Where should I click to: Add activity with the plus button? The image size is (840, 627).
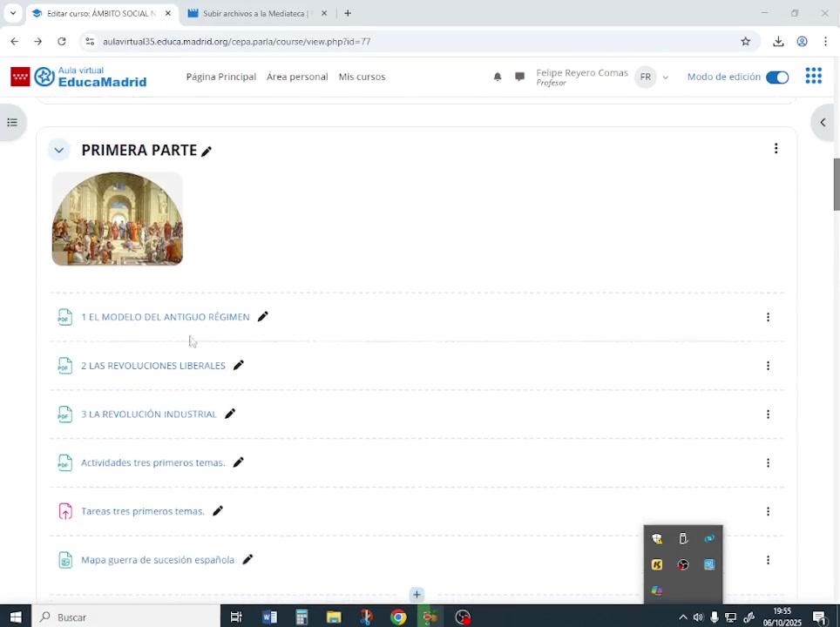point(417,594)
